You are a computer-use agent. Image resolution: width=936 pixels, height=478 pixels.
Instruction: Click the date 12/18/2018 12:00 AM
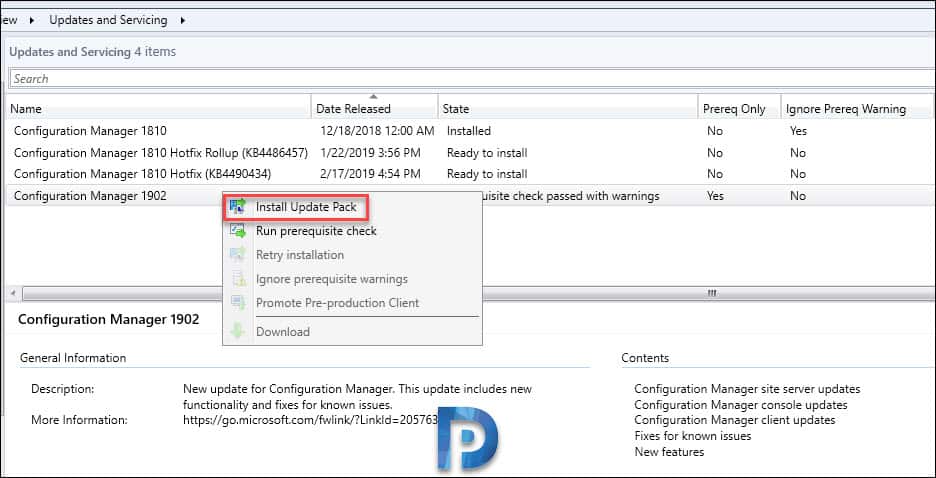coord(375,131)
